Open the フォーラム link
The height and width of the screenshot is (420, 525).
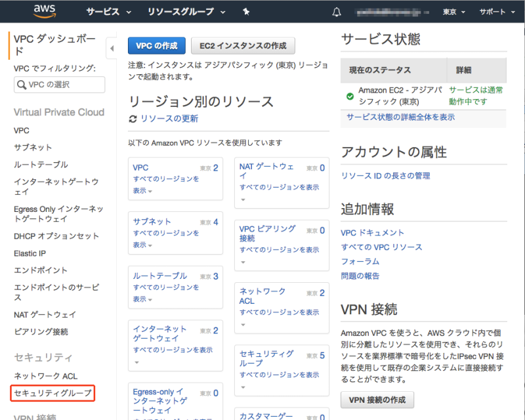click(x=360, y=261)
